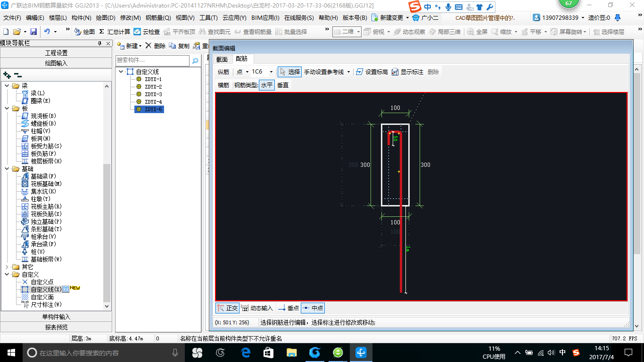Click Windows taskbar search box
The height and width of the screenshot is (362, 644).
click(103, 353)
